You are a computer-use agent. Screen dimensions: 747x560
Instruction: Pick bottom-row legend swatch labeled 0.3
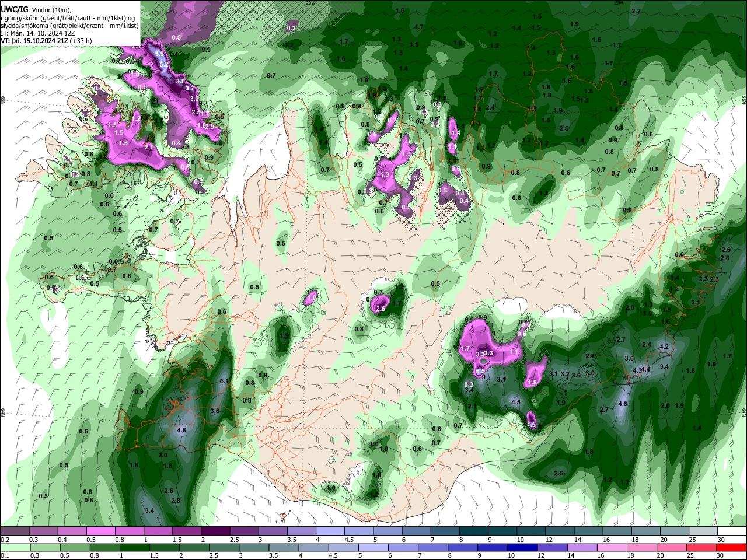(x=44, y=547)
